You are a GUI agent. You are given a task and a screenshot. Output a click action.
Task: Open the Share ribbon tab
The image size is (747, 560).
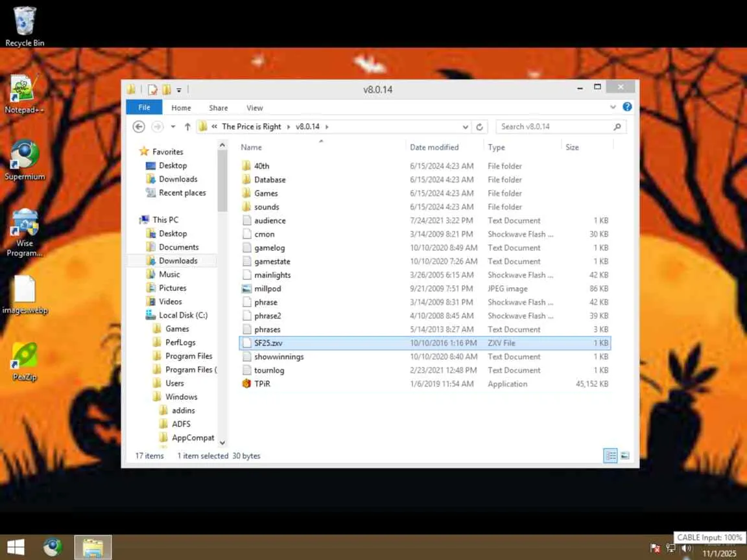(x=218, y=108)
